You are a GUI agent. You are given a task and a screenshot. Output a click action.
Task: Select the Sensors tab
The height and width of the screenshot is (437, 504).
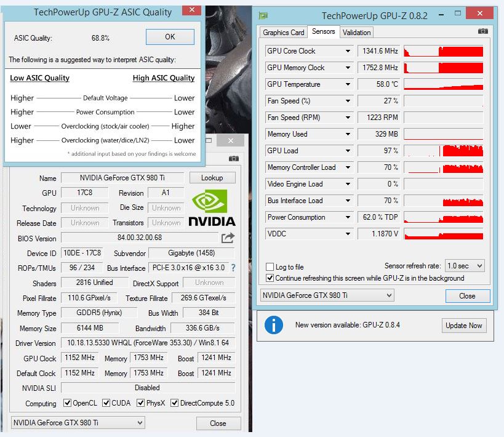pos(323,31)
